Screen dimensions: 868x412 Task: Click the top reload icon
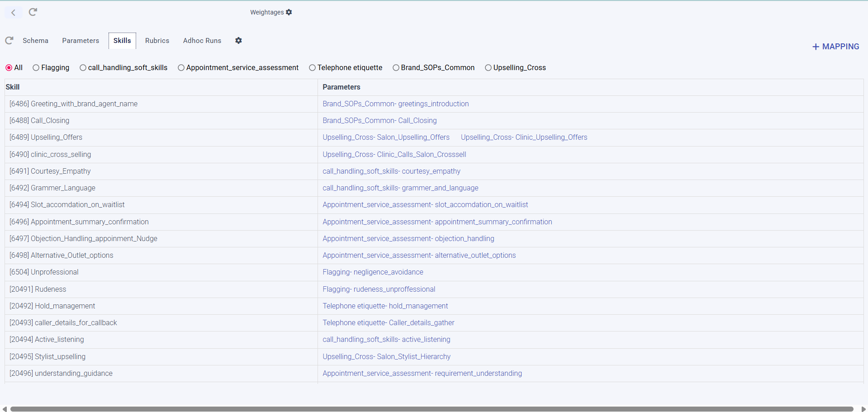pyautogui.click(x=33, y=12)
